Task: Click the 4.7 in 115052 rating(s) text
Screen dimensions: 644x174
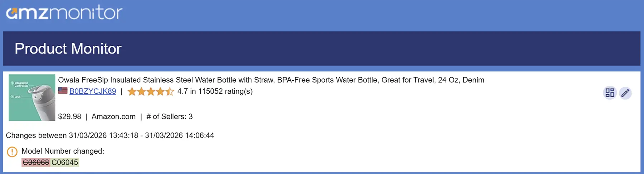Action: (x=215, y=91)
